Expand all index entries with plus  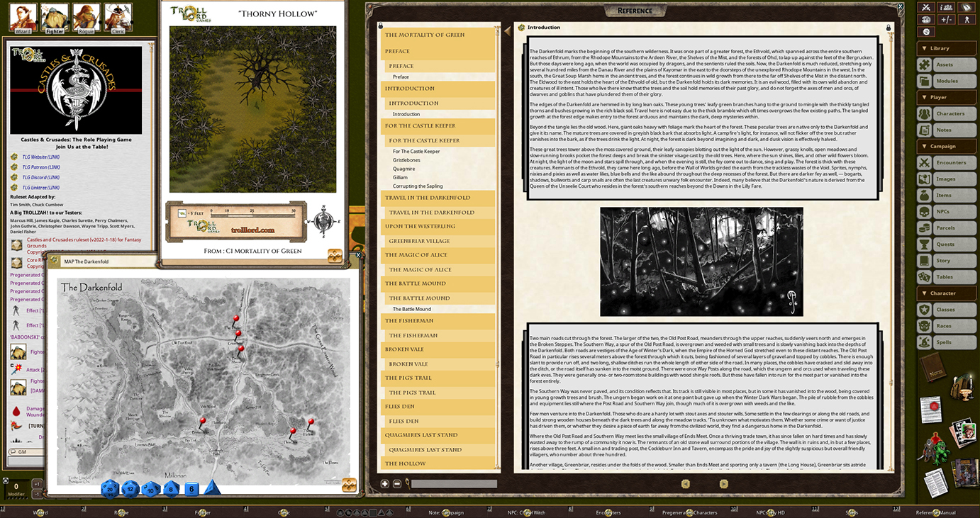385,484
